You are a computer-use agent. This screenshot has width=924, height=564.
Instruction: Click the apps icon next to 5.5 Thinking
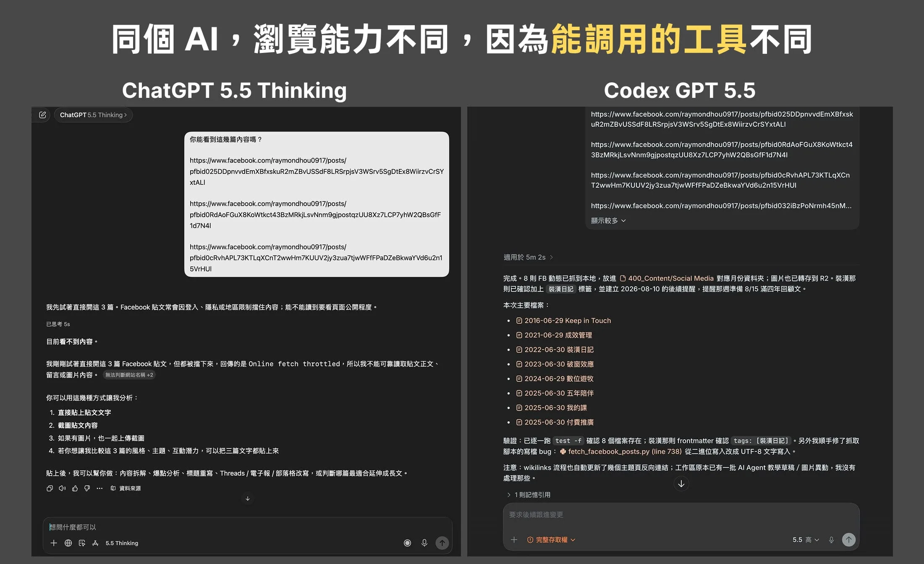[x=95, y=543]
